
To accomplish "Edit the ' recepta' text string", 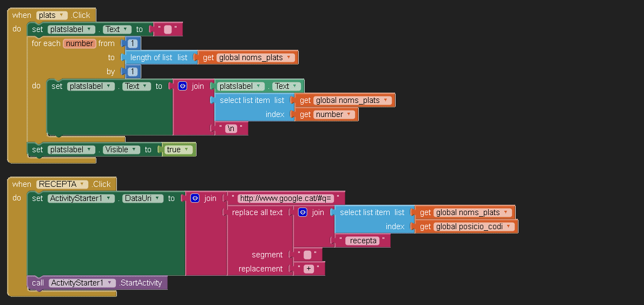I will (363, 241).
